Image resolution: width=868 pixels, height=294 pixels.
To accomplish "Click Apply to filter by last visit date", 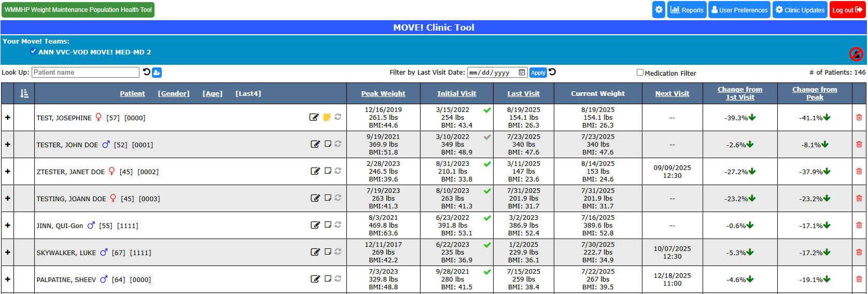I will (538, 73).
